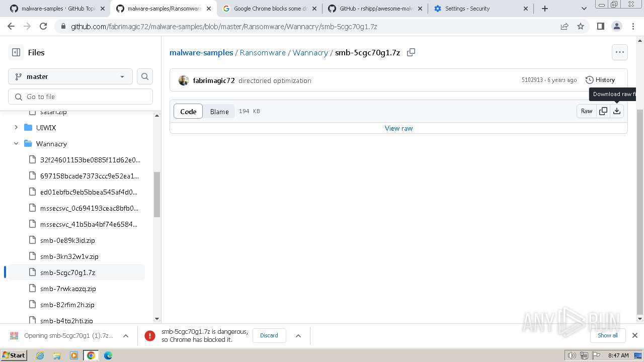Screen dimensions: 644x362
Task: Close the downloads bar
Action: point(635,335)
